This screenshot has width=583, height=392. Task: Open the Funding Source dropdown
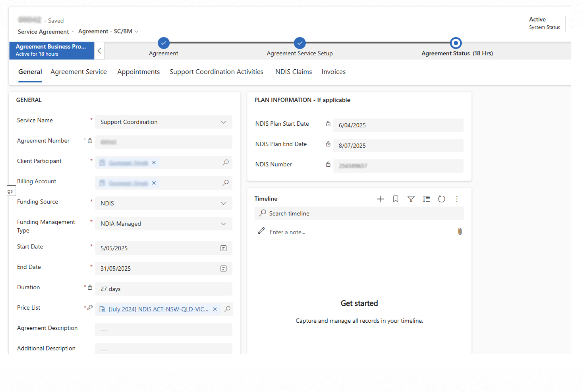coord(223,203)
